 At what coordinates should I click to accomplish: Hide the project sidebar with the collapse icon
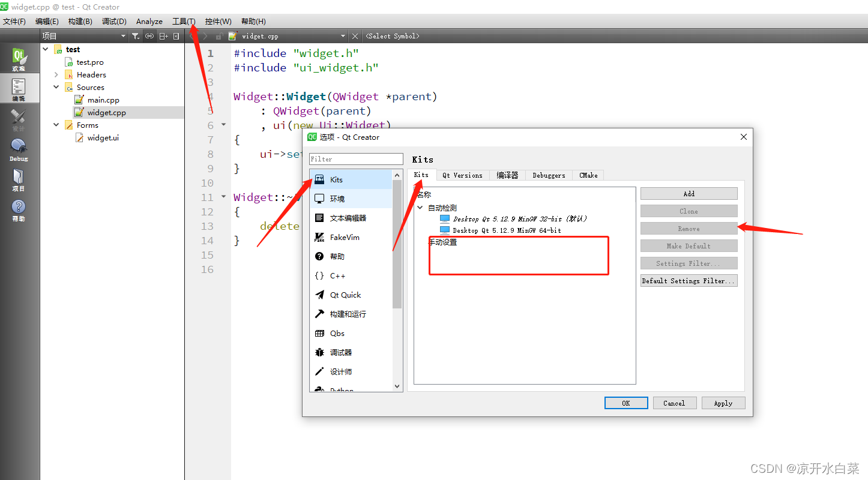(176, 36)
